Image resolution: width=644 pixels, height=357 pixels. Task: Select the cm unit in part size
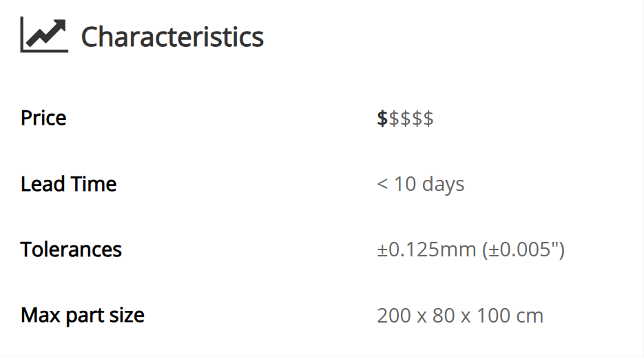(x=531, y=316)
